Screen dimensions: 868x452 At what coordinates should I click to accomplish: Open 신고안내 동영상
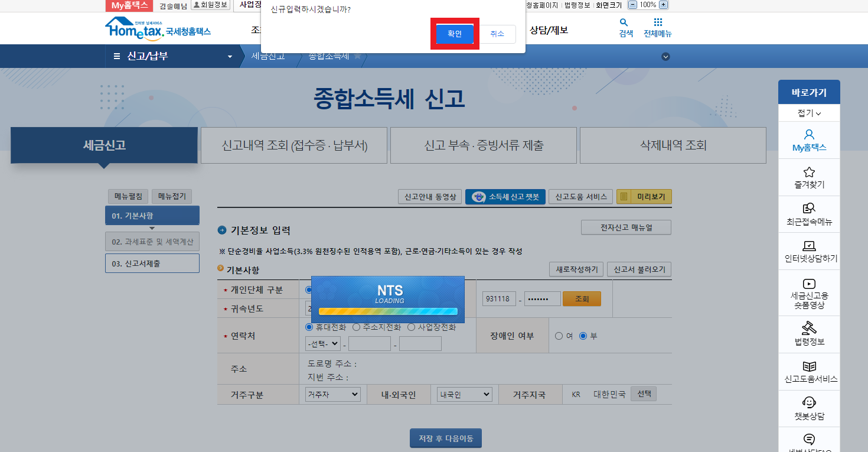[x=430, y=197]
